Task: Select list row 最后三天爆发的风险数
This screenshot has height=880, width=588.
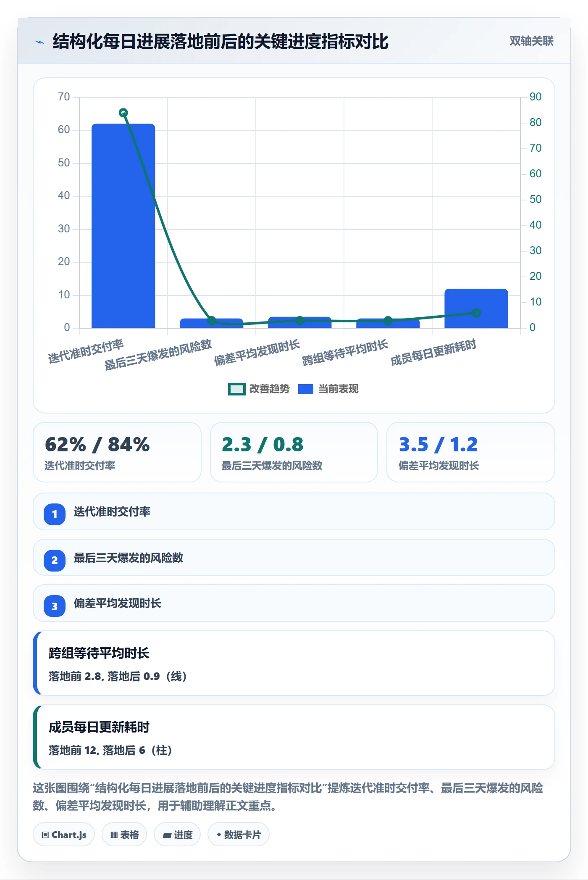Action: click(x=294, y=557)
